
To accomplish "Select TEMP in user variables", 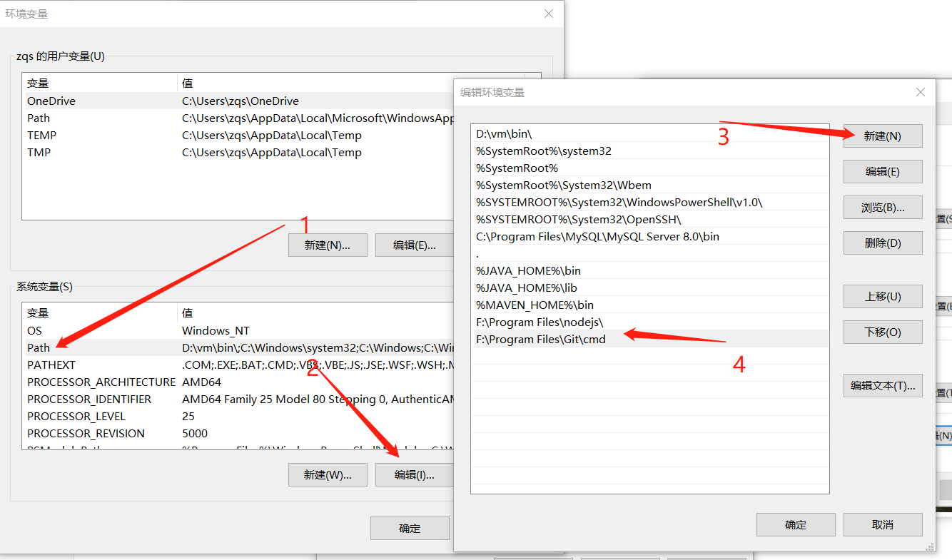I will point(41,135).
